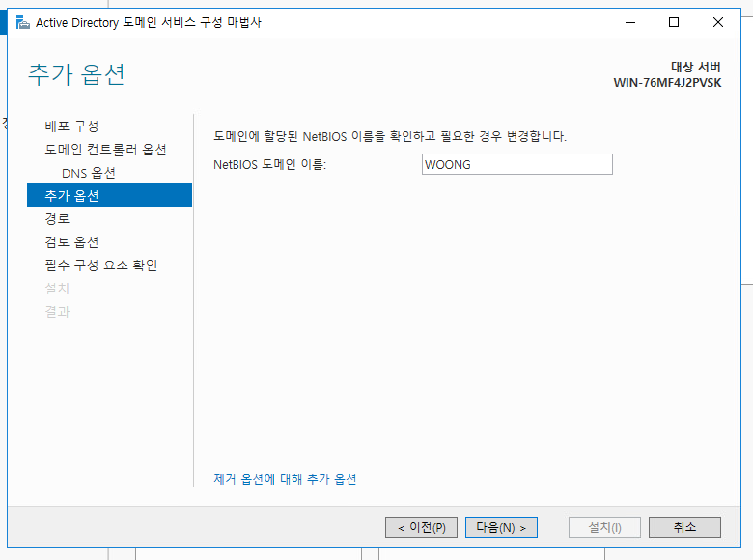Select 도메인 컨트롤러 옵션 step
The width and height of the screenshot is (753, 560).
tap(105, 150)
